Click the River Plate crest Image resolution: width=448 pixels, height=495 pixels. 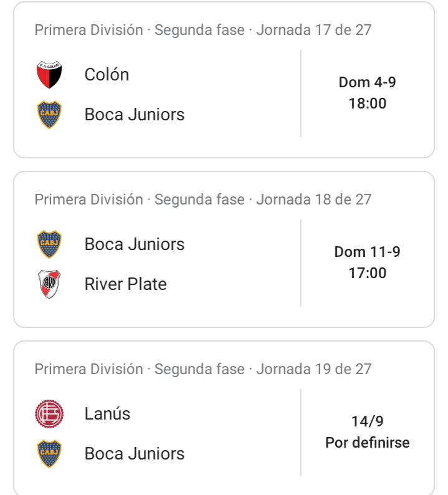[49, 284]
